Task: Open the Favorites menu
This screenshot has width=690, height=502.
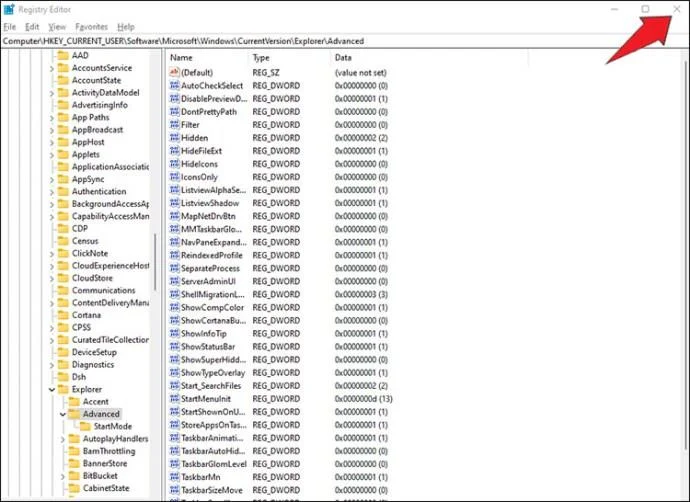Action: pyautogui.click(x=92, y=27)
